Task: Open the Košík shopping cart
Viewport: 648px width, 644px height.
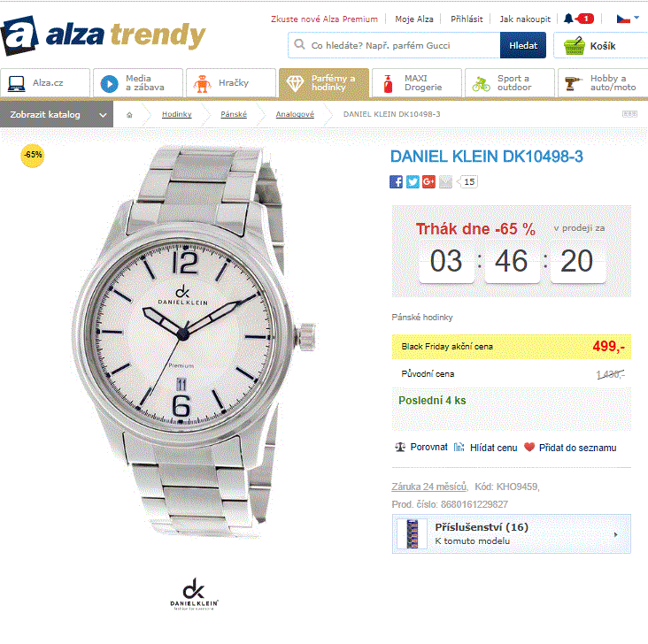Action: 600,45
